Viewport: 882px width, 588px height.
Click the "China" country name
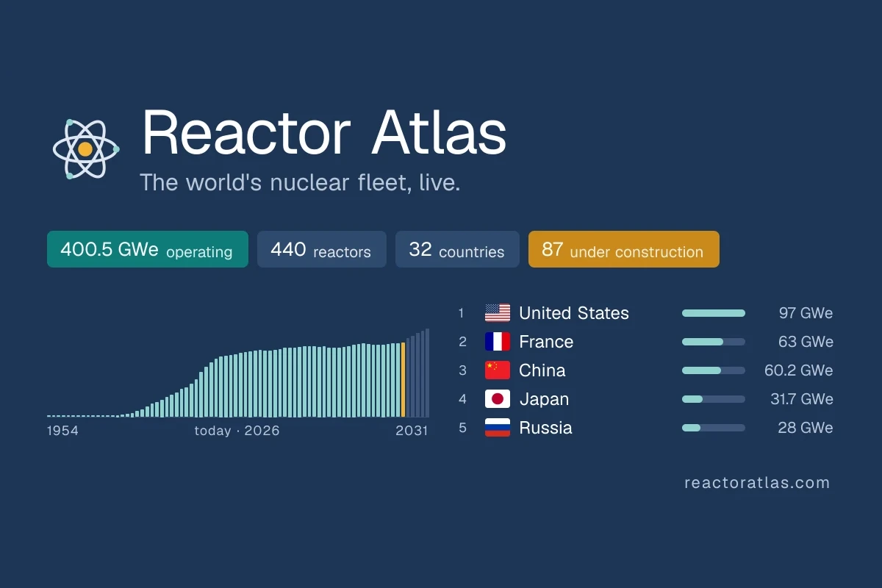pos(542,370)
